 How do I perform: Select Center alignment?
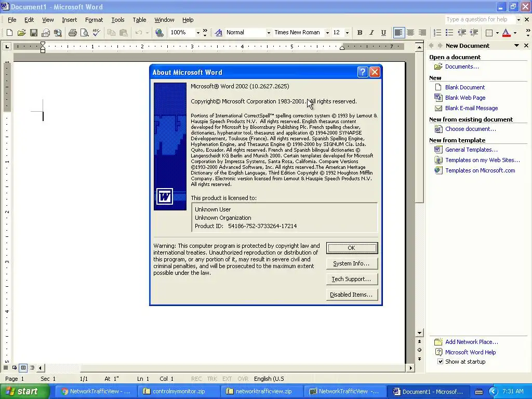[410, 33]
